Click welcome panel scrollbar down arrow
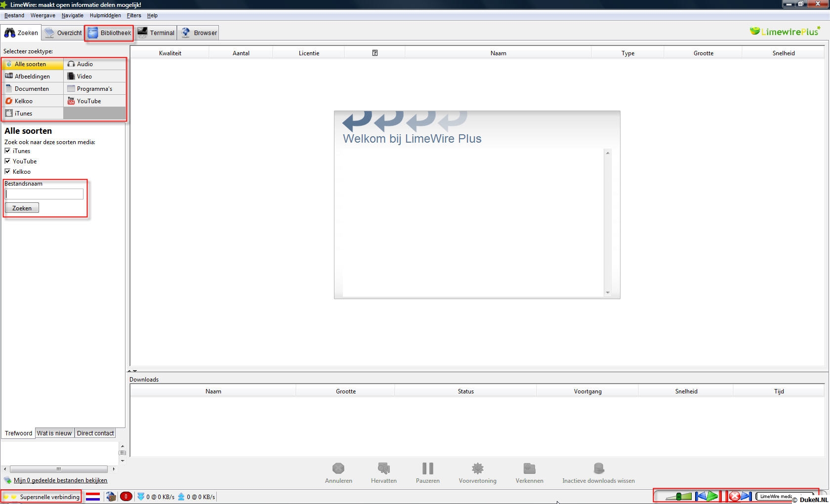The width and height of the screenshot is (830, 504). [x=608, y=293]
